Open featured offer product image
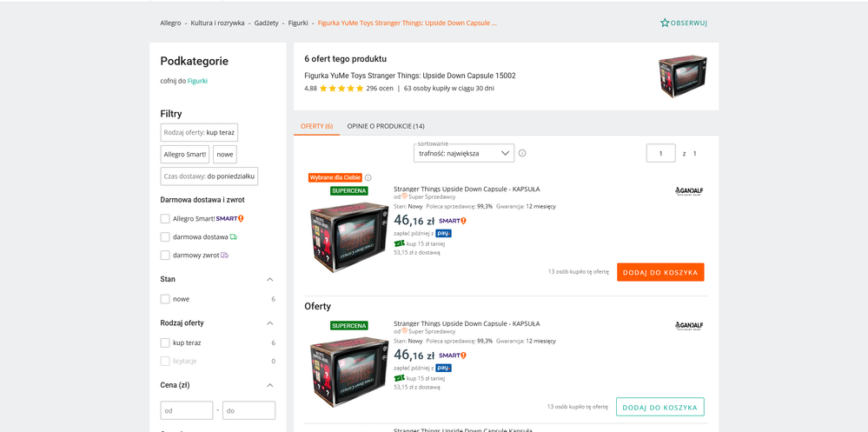868x432 pixels. (x=348, y=238)
